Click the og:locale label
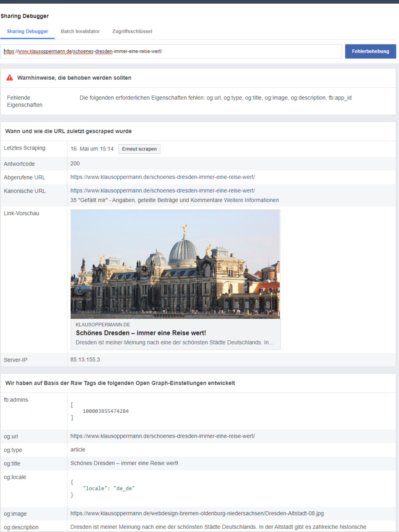This screenshot has width=399, height=532. (15, 477)
